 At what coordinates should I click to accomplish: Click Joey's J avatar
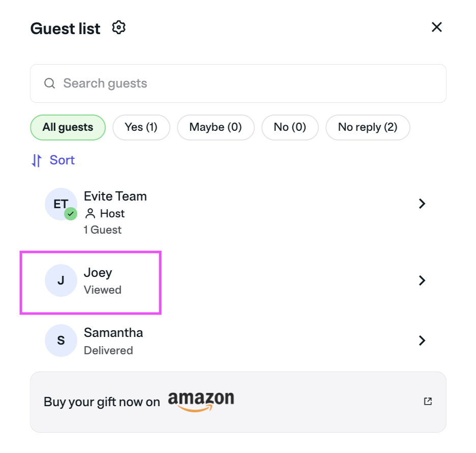[x=61, y=280]
